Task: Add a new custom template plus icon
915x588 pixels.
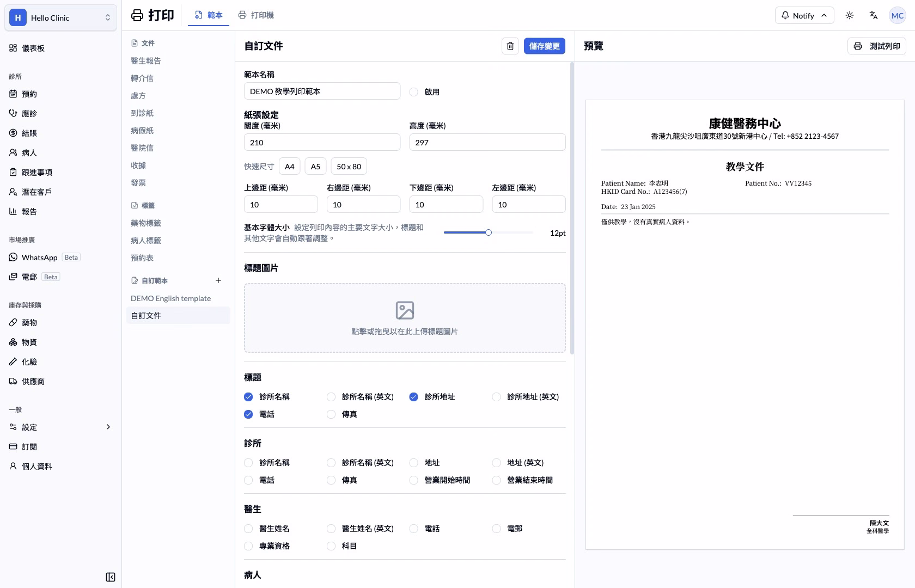Action: [x=218, y=280]
